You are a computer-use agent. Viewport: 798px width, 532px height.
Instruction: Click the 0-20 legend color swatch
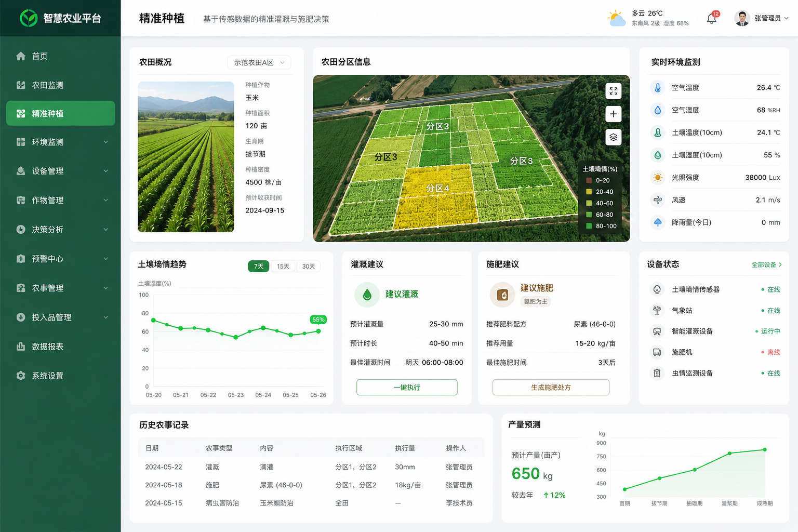click(x=589, y=180)
